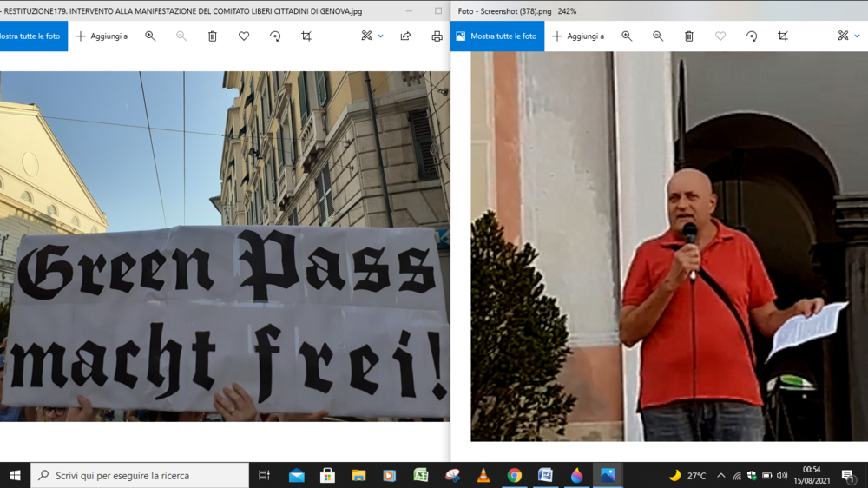Open File Explorer from taskbar
Screen dimensions: 868x488
point(358,475)
